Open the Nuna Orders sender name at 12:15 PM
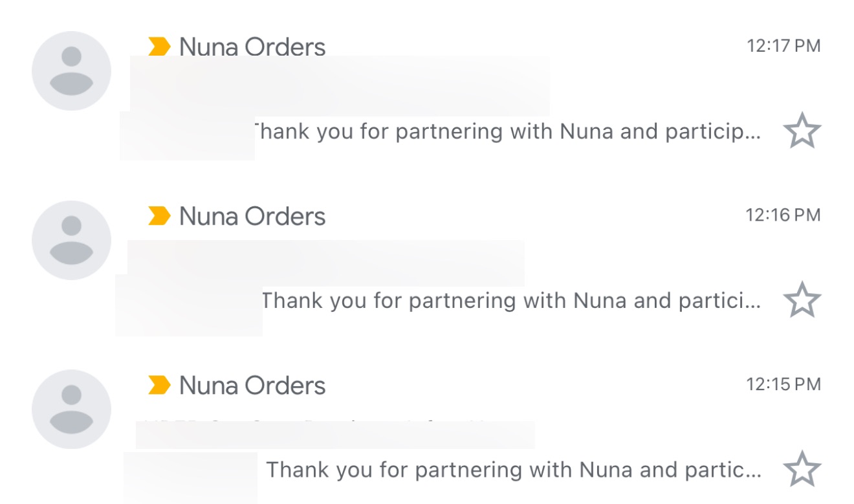The width and height of the screenshot is (854, 504). tap(252, 386)
